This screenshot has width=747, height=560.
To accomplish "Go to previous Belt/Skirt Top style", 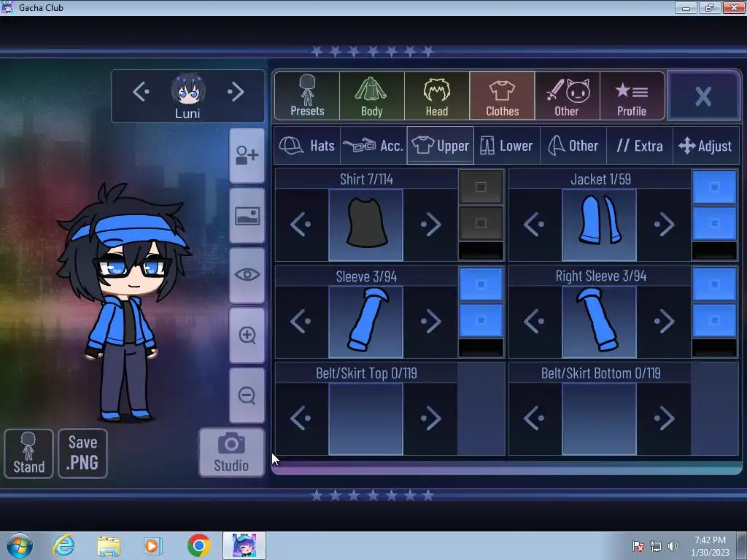I will [x=301, y=419].
